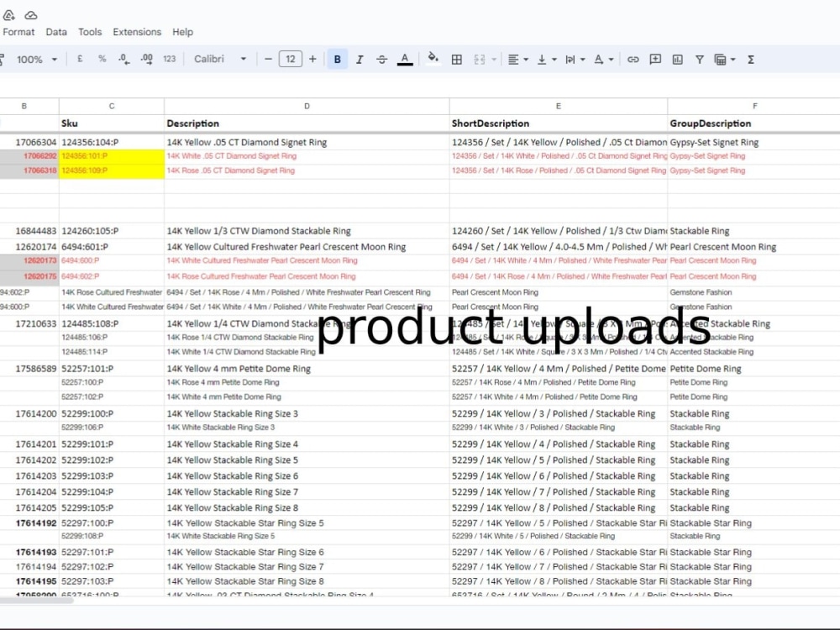Apply italic formatting
The image size is (840, 630).
coord(359,60)
